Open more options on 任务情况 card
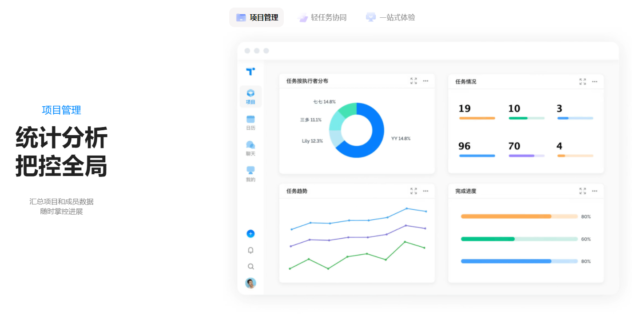The width and height of the screenshot is (644, 320). coord(594,81)
